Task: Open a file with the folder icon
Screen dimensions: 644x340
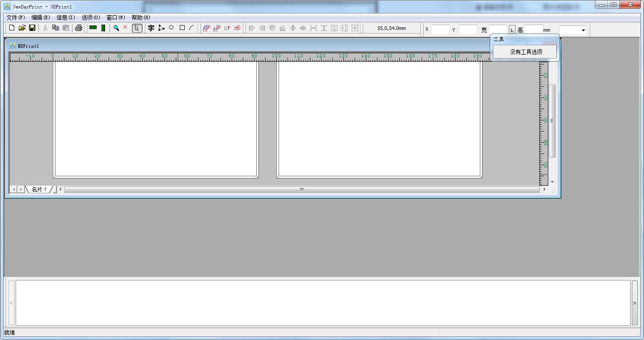Action: tap(22, 28)
